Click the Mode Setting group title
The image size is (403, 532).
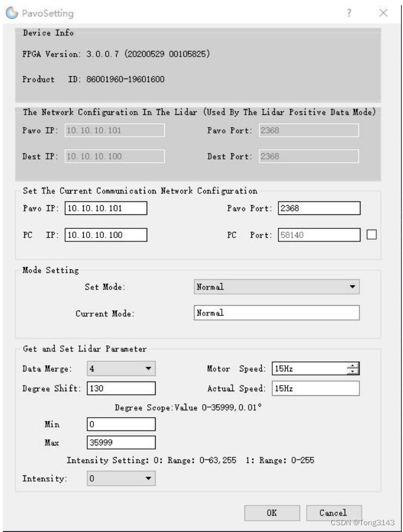[50, 270]
